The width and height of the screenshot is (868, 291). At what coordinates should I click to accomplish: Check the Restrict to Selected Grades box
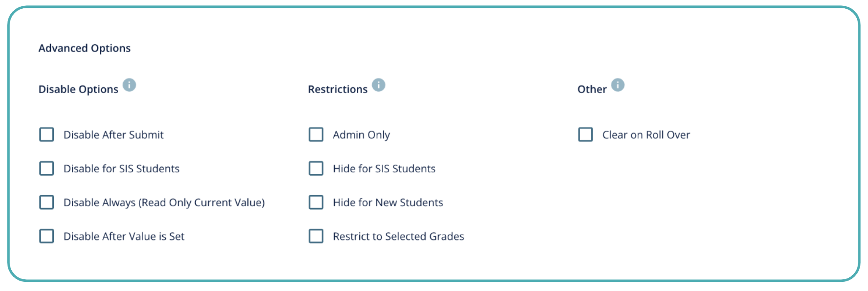point(316,236)
